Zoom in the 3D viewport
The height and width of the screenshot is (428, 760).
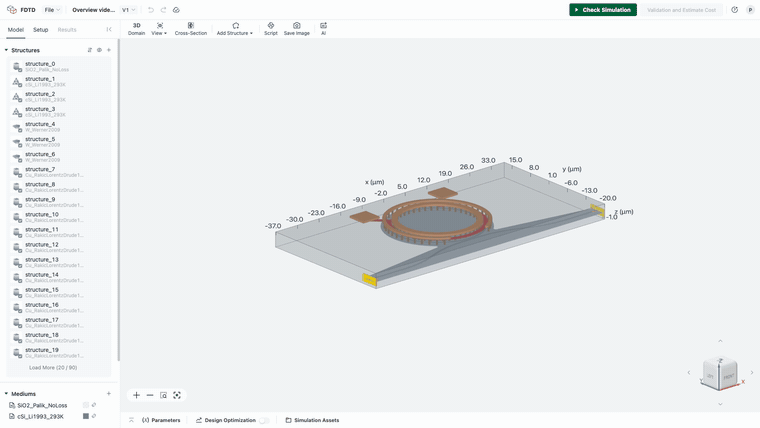point(136,395)
